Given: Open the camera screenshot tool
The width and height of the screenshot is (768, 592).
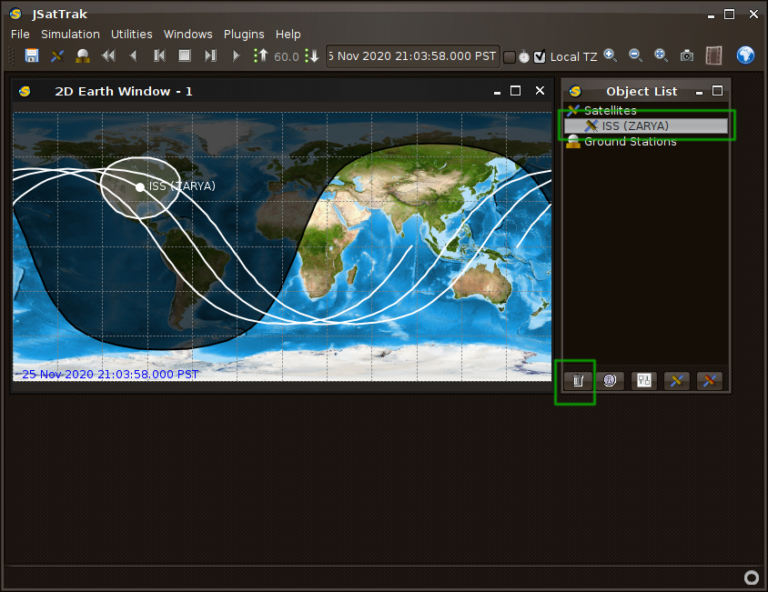Looking at the screenshot, I should coord(687,56).
